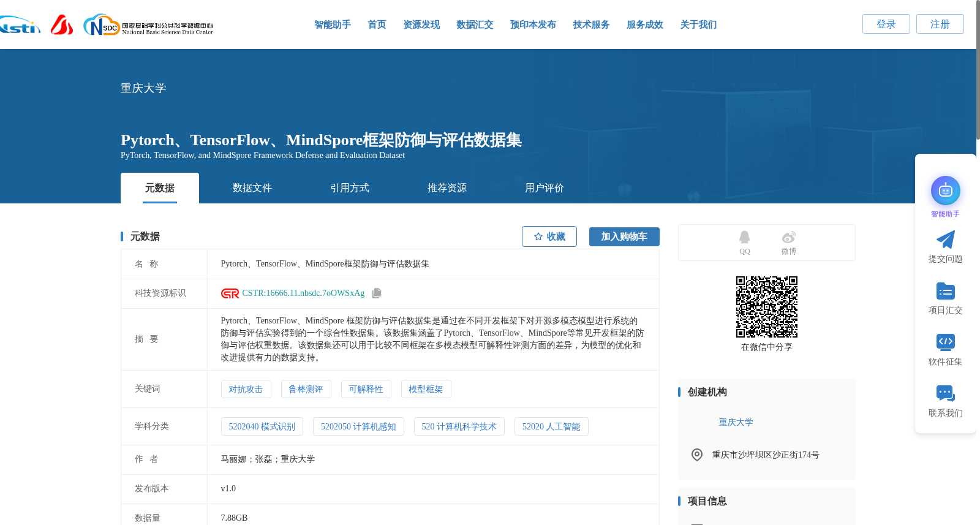Open the 数据汇交 menu item
Screen dimensions: 980x525
(475, 25)
